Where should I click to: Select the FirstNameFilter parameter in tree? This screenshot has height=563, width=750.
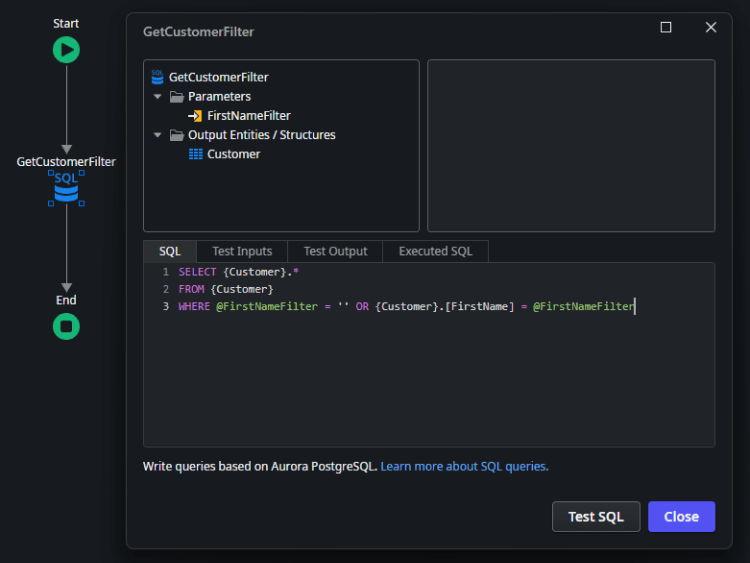(248, 116)
